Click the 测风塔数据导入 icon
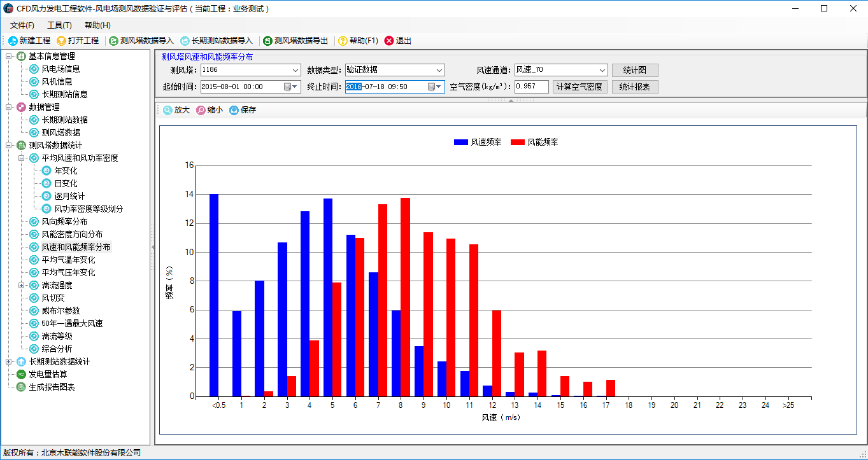Viewport: 868px width, 460px height. [113, 41]
